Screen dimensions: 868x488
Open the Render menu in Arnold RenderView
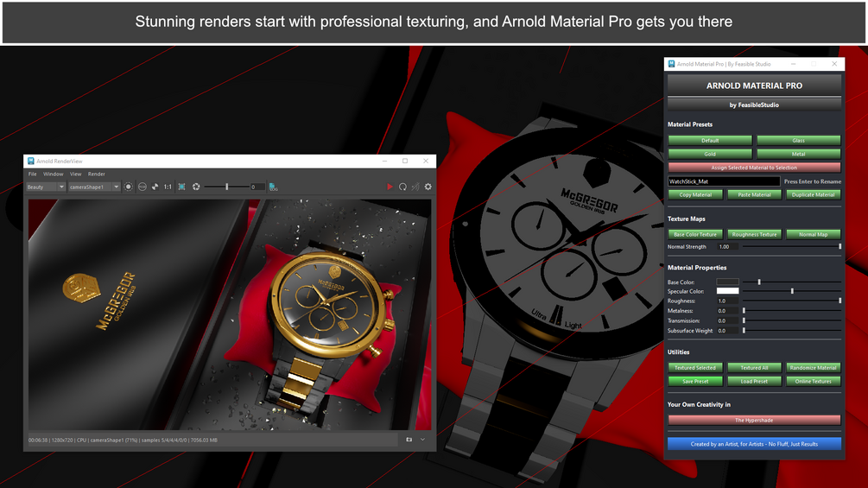pyautogui.click(x=97, y=174)
